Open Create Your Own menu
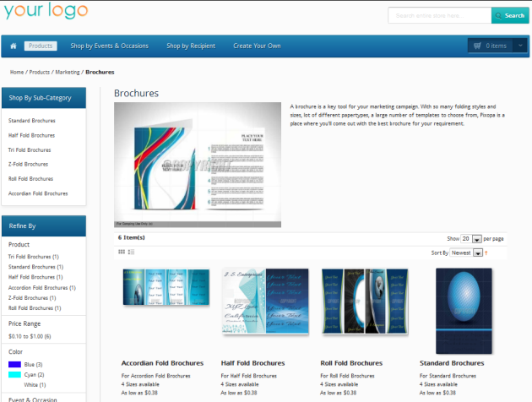The width and height of the screenshot is (532, 402). click(x=257, y=46)
